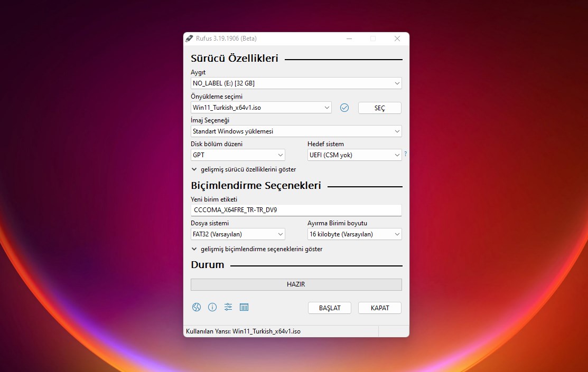
Task: Click the Biçimlendirme Seçenekleri heading
Action: [256, 185]
